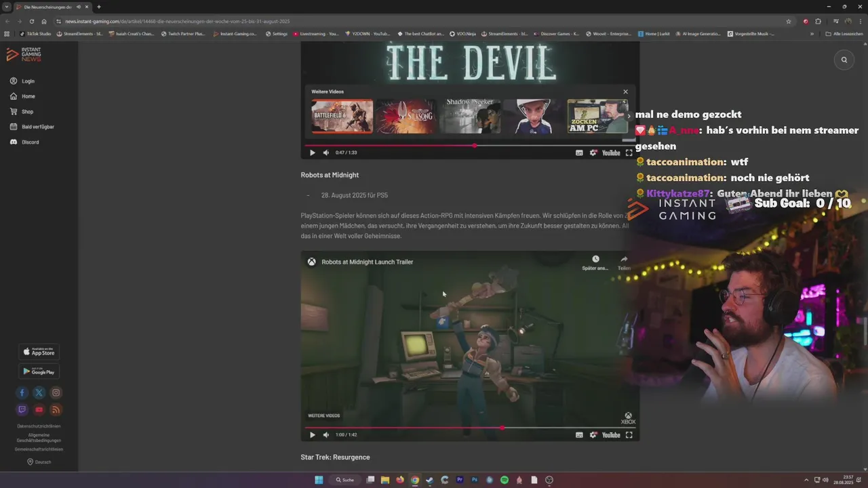
Task: Open File Explorer from the taskbar
Action: tap(385, 480)
